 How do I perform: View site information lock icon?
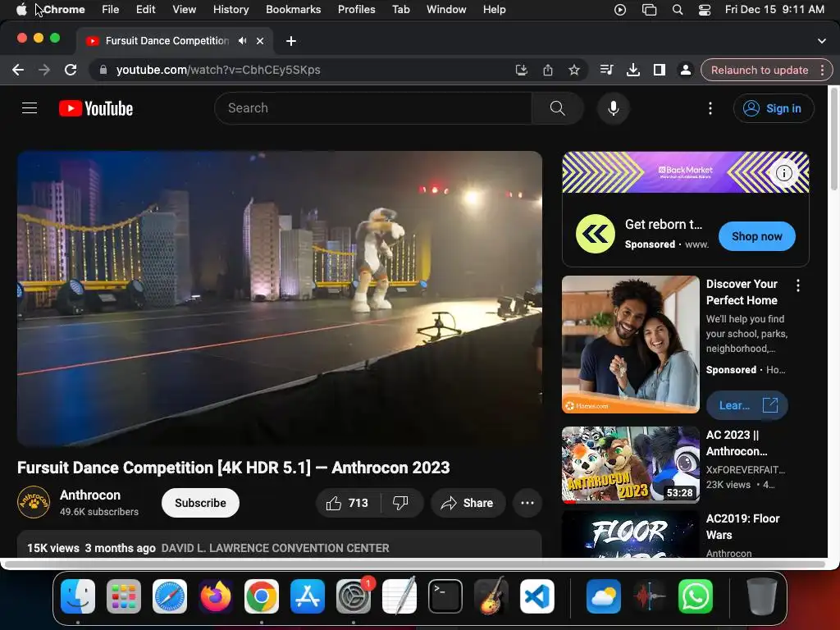103,70
